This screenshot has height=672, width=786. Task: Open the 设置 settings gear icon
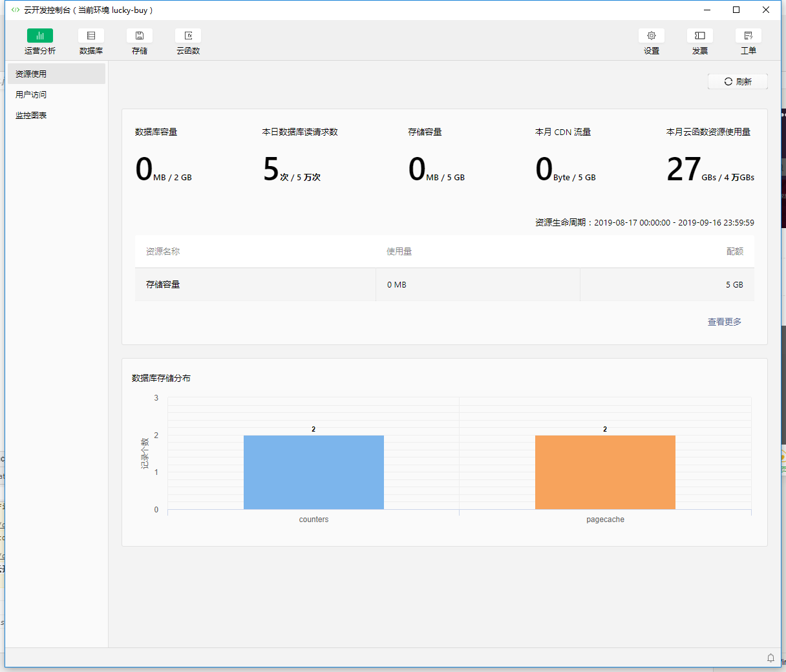652,36
